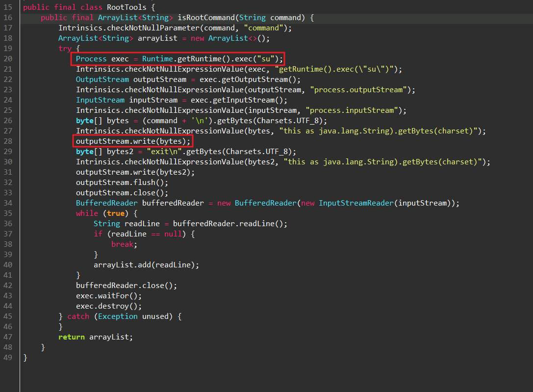533x392 pixels.
Task: Click getInputStream on line 24
Action: (244, 100)
